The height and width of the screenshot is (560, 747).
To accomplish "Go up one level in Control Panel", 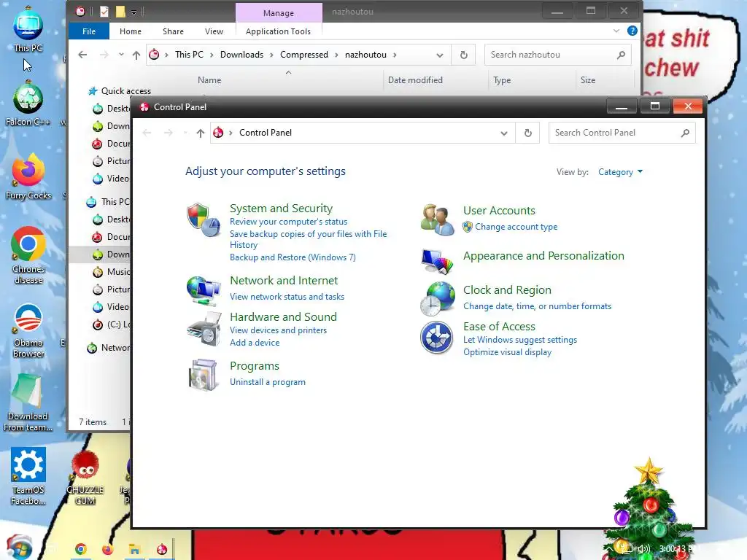I will (x=200, y=133).
